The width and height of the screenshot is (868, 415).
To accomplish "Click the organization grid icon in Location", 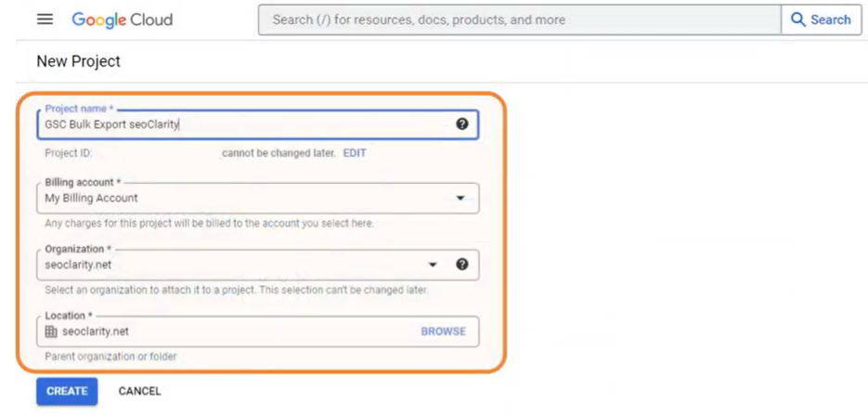I will point(51,331).
